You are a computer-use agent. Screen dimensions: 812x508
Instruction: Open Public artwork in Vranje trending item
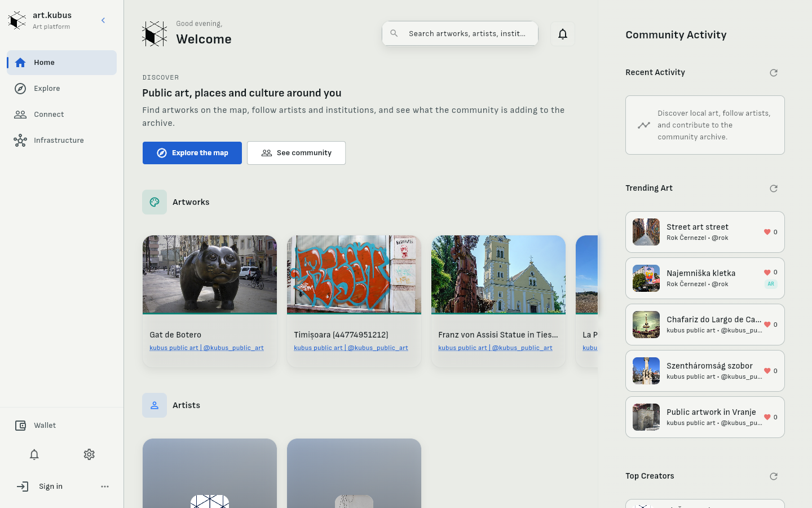(705, 417)
